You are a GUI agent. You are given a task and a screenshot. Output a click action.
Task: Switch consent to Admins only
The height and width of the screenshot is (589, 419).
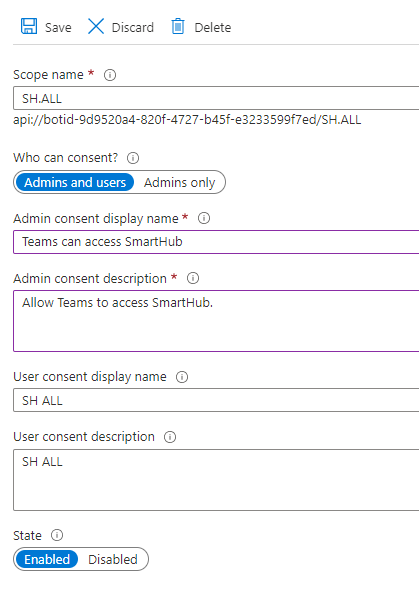(x=180, y=183)
